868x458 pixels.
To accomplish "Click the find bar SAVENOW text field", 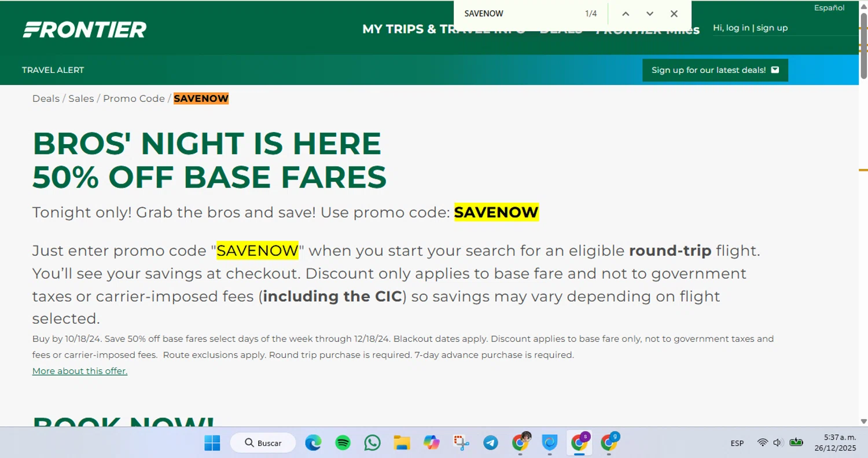I will tap(518, 14).
